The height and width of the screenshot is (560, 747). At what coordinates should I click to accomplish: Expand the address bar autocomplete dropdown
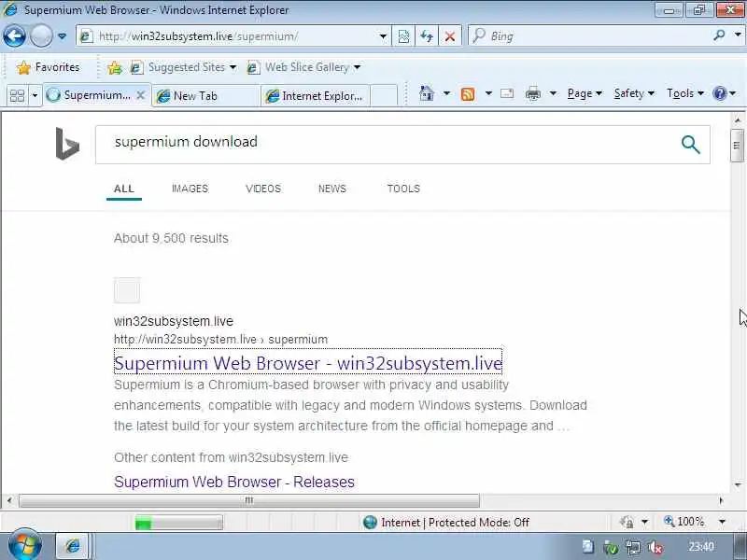click(383, 36)
